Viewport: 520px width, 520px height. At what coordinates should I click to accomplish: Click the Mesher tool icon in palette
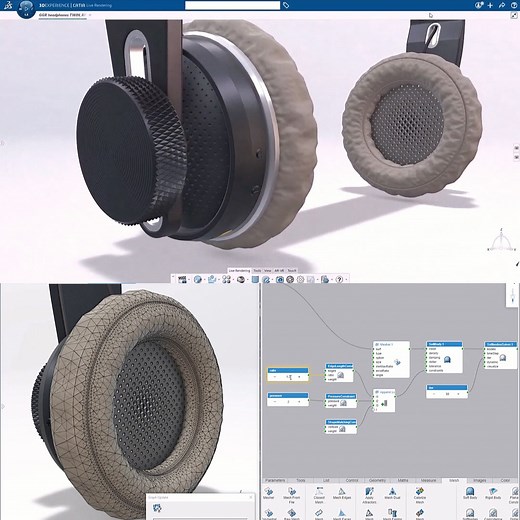click(x=268, y=491)
